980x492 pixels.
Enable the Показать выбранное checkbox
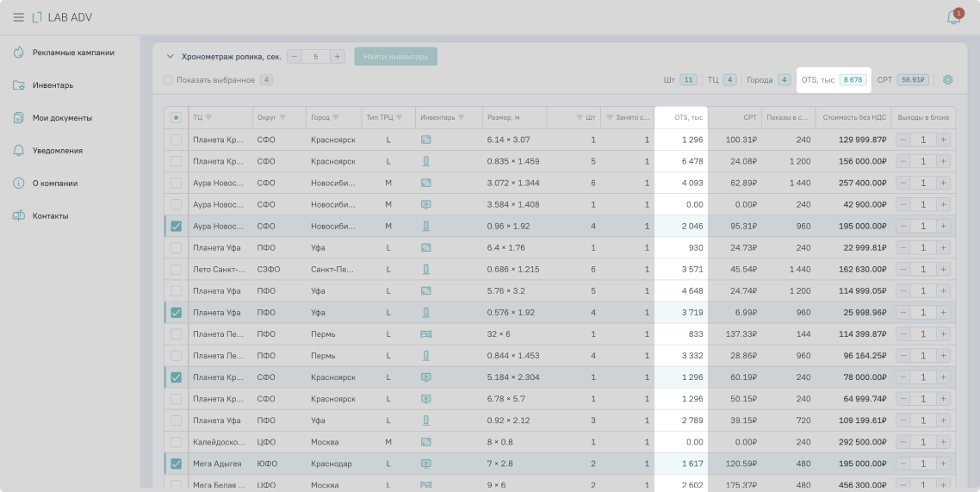coord(169,80)
